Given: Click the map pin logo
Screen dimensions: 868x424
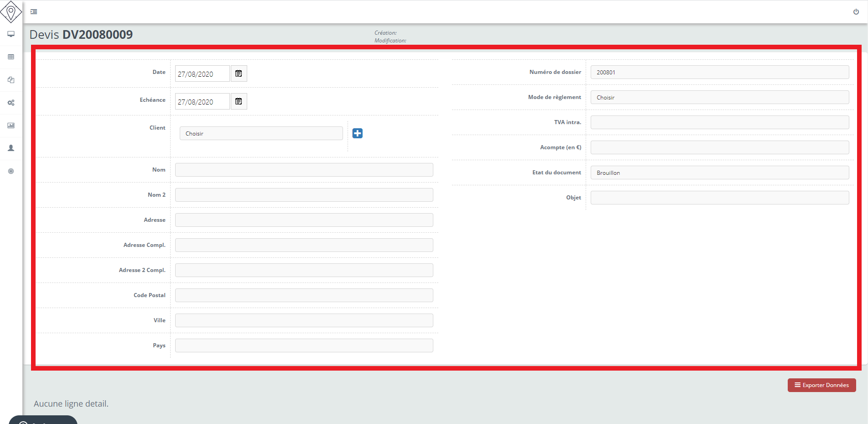Looking at the screenshot, I should tap(11, 11).
